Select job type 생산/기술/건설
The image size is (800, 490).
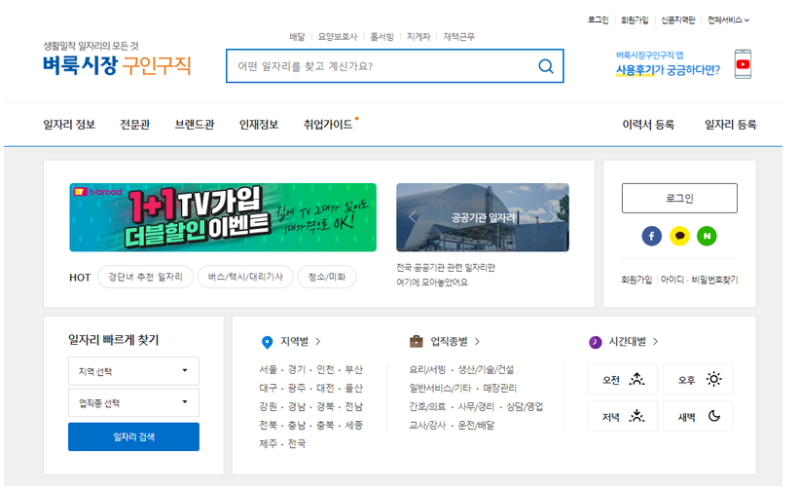point(485,370)
